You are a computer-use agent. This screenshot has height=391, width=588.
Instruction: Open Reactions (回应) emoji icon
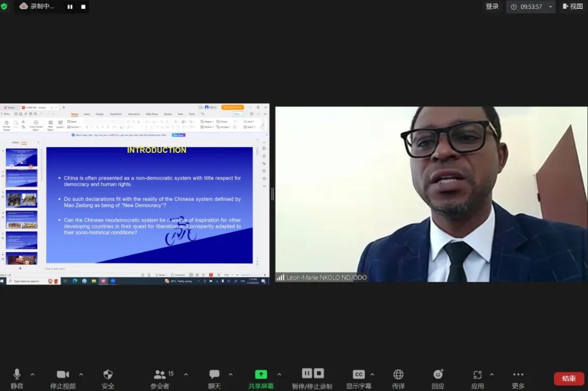(x=438, y=374)
